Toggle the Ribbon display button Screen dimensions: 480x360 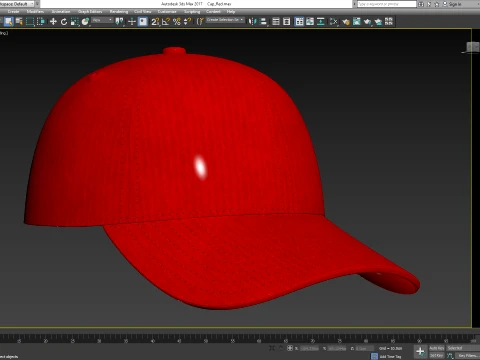click(299, 22)
